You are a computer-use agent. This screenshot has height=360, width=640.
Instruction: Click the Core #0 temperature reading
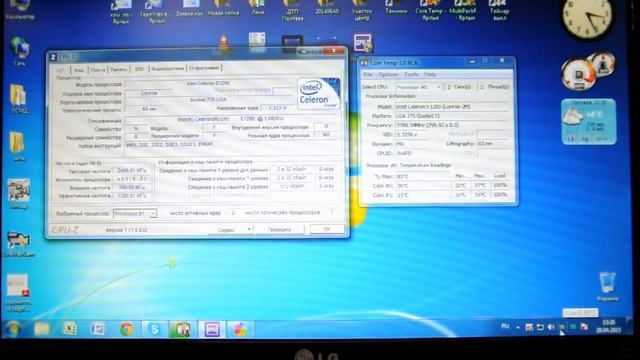click(x=423, y=186)
